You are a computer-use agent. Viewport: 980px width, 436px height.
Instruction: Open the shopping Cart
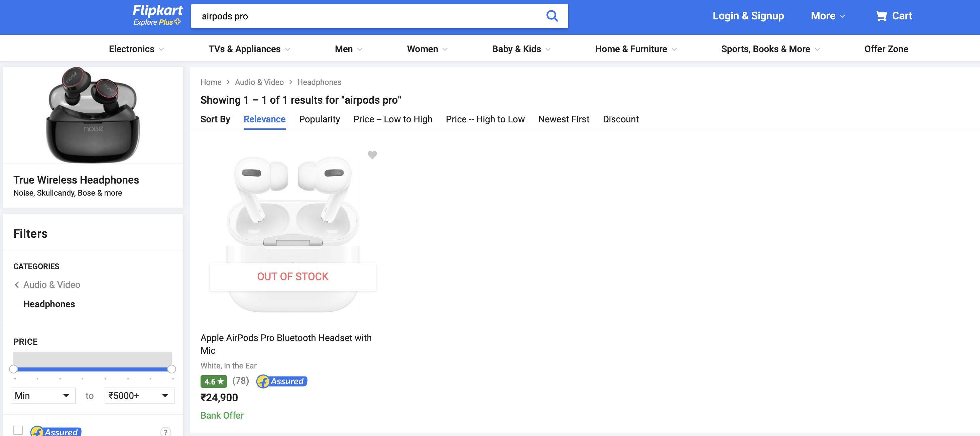pyautogui.click(x=894, y=16)
